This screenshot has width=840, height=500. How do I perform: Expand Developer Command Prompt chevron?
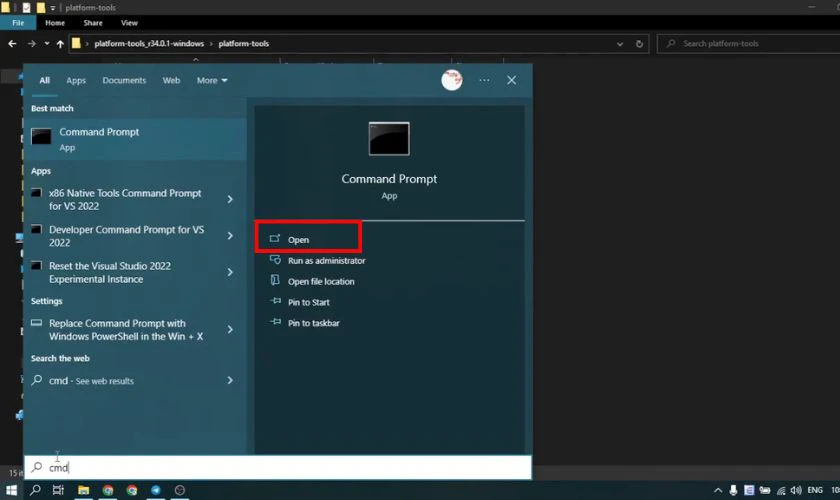coord(230,236)
